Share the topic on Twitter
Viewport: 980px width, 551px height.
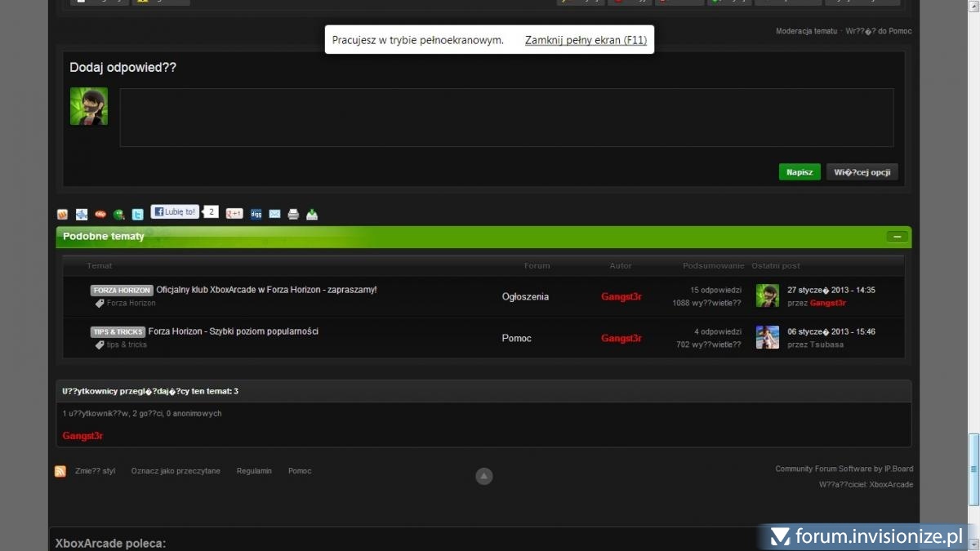(138, 215)
